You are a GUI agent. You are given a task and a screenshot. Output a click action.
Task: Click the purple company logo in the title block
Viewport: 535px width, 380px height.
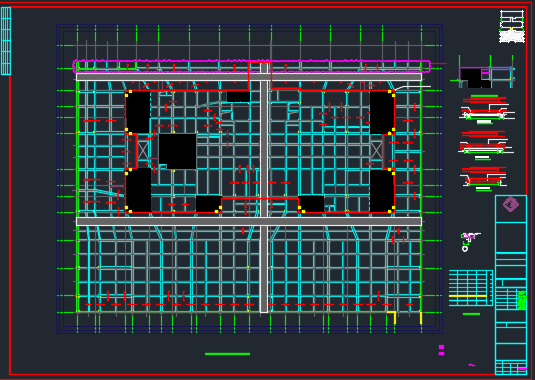511,204
